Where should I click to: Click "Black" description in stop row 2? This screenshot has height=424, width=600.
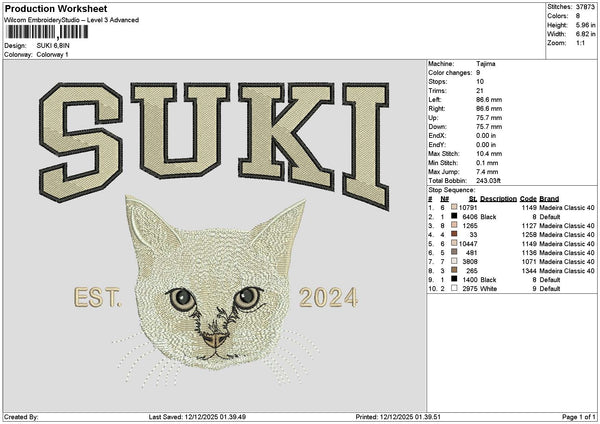click(488, 217)
